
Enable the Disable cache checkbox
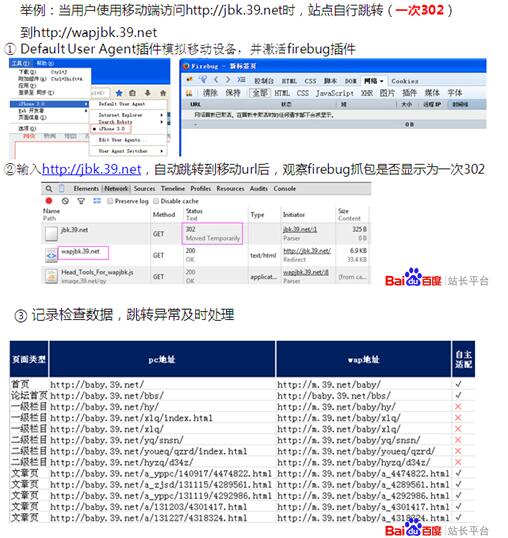pyautogui.click(x=156, y=201)
